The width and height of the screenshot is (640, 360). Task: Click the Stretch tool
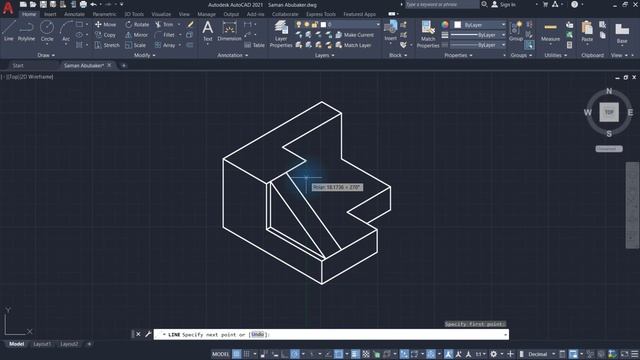click(107, 45)
